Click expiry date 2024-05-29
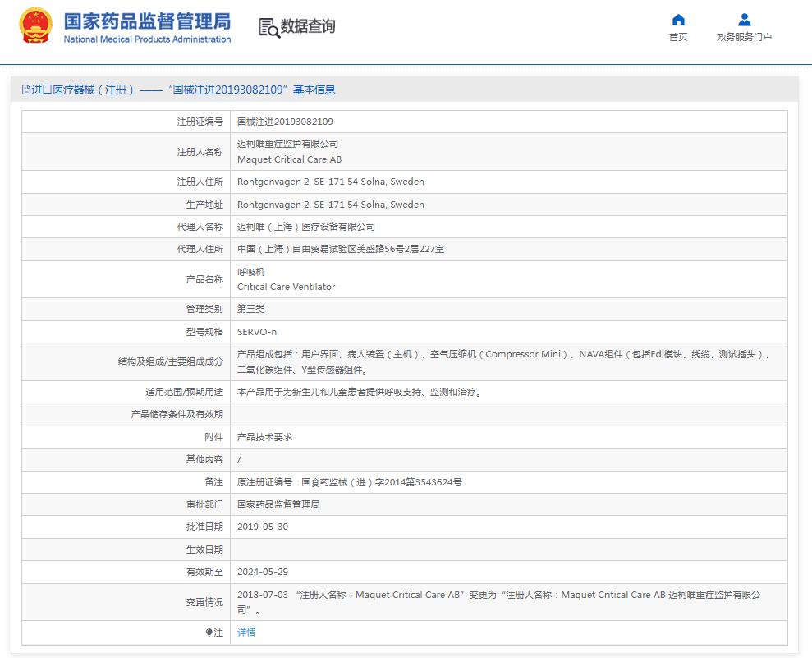The image size is (812, 658). 263,572
